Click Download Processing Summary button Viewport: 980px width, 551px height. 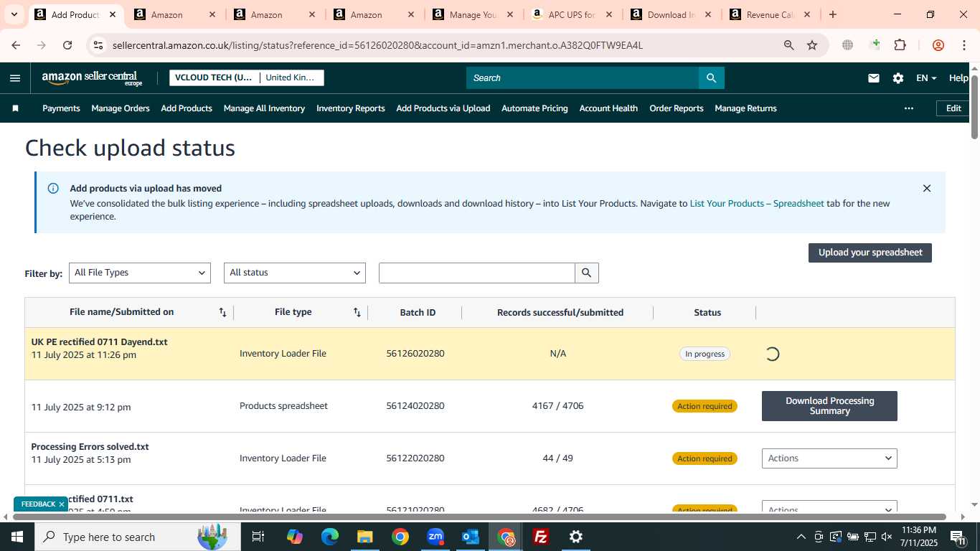click(x=829, y=406)
